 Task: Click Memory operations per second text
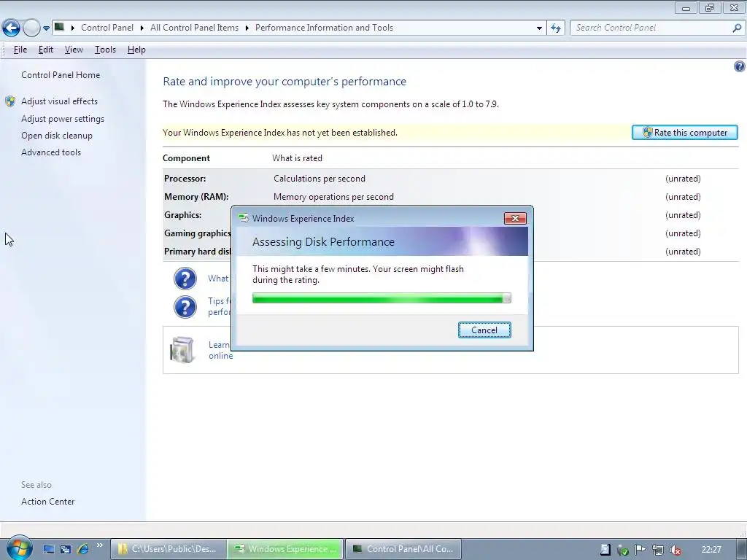[x=333, y=197]
